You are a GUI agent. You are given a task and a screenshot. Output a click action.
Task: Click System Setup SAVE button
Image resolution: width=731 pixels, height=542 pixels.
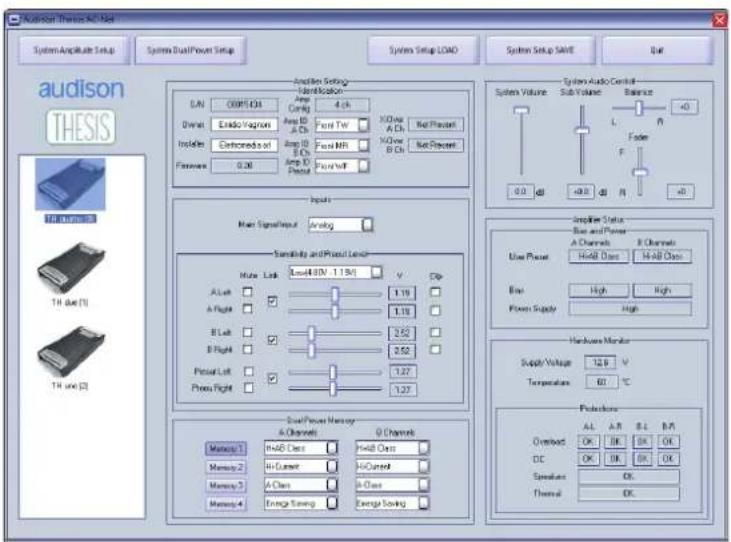540,50
